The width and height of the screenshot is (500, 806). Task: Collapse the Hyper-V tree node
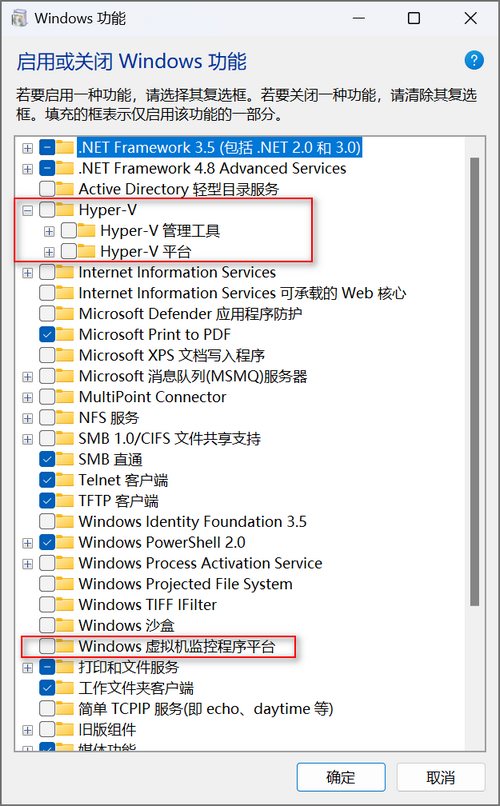pyautogui.click(x=28, y=210)
